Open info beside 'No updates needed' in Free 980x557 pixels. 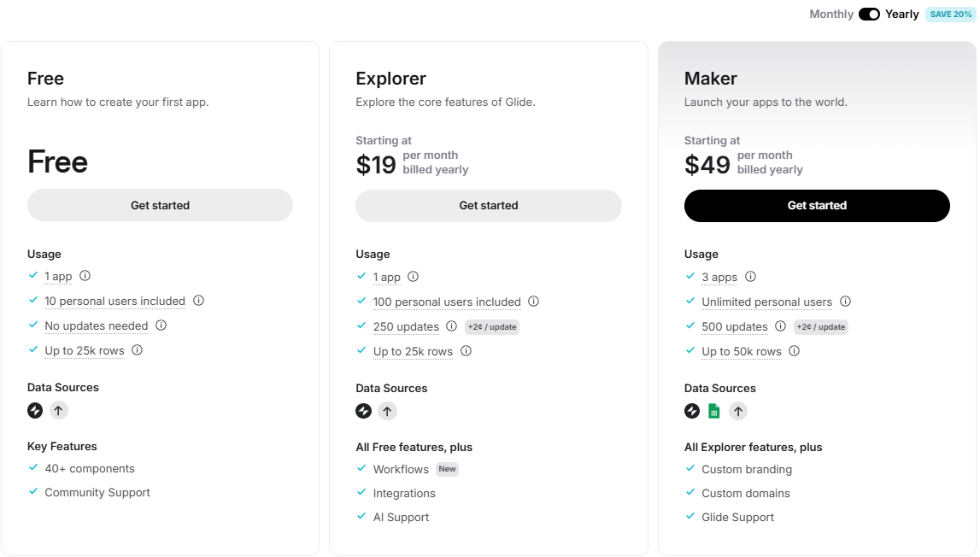click(x=161, y=325)
